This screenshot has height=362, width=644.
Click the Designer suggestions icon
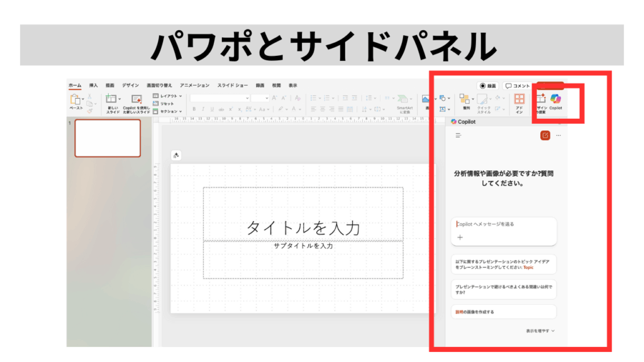[x=541, y=101]
